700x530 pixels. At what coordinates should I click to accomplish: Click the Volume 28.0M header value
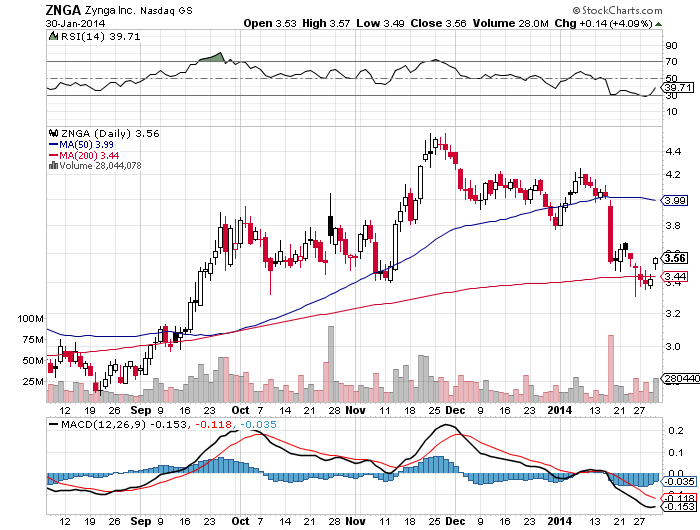click(x=510, y=23)
